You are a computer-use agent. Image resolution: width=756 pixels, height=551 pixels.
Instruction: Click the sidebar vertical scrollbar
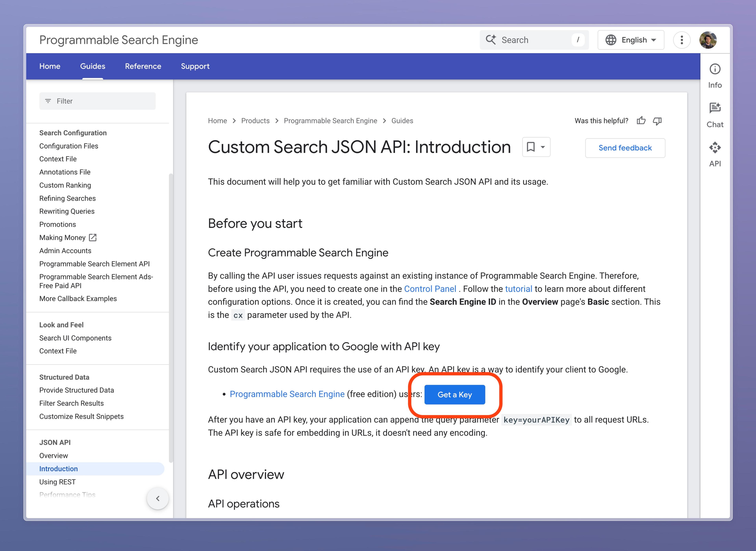(171, 318)
